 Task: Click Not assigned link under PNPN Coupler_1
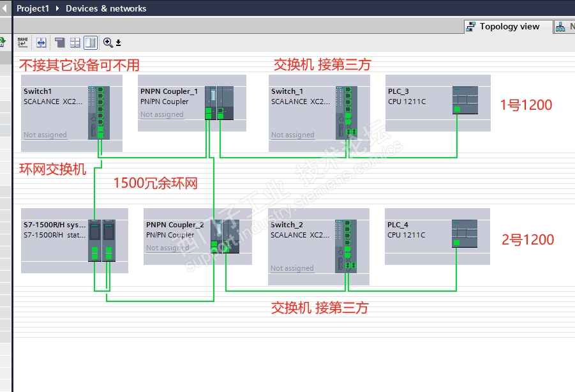pyautogui.click(x=161, y=114)
